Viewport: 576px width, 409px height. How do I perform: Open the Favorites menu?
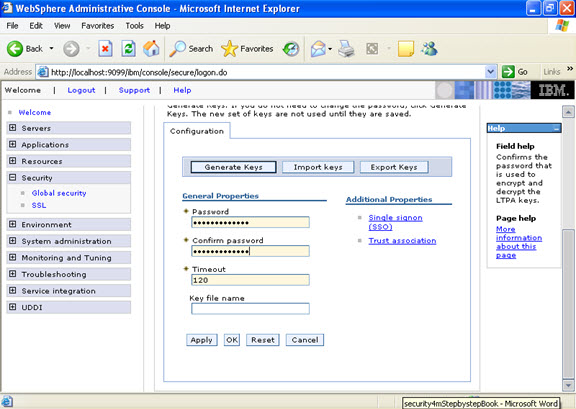click(x=97, y=26)
